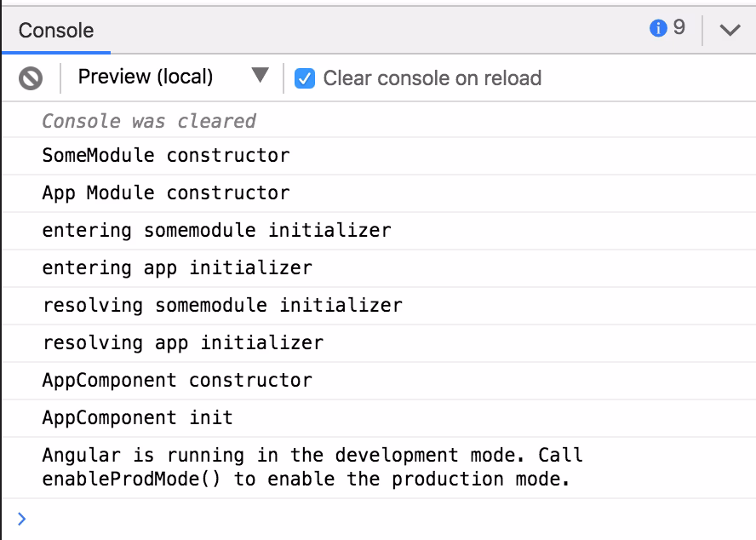Click the triangle arrow beside Preview (local)
756x540 pixels.
pyautogui.click(x=261, y=76)
